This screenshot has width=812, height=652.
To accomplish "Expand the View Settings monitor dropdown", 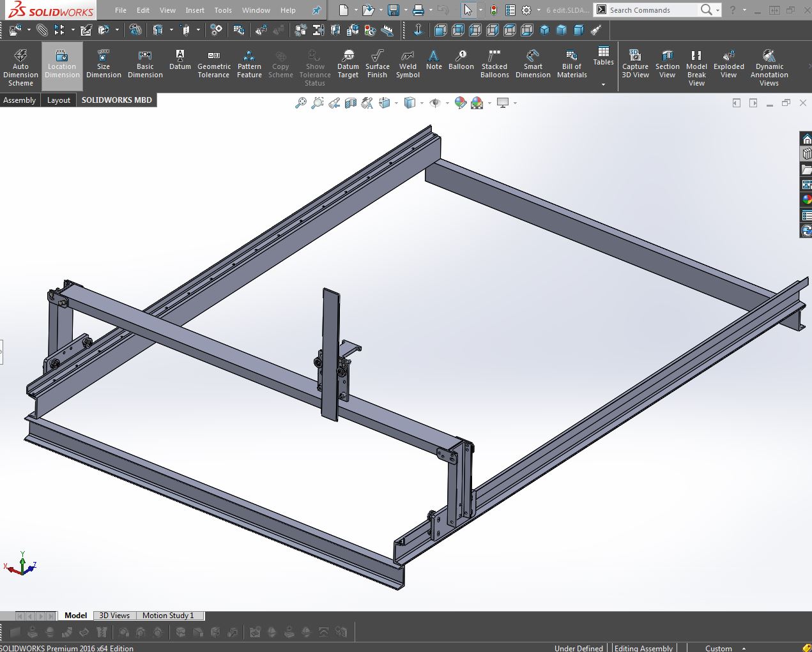I will pos(515,103).
